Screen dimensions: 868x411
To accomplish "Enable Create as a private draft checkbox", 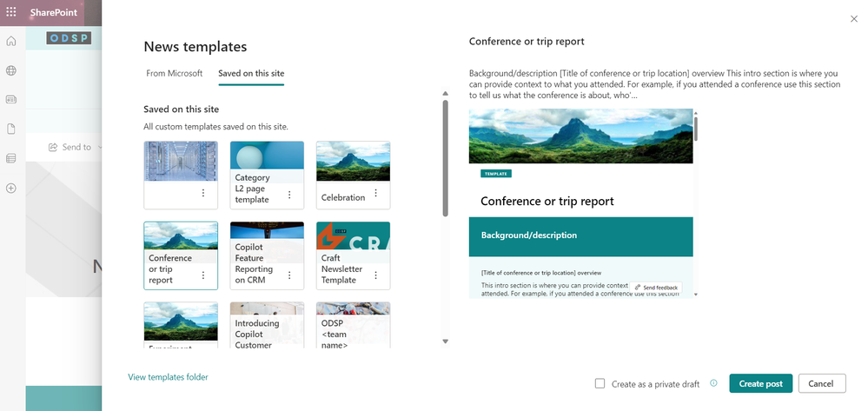I will click(600, 383).
